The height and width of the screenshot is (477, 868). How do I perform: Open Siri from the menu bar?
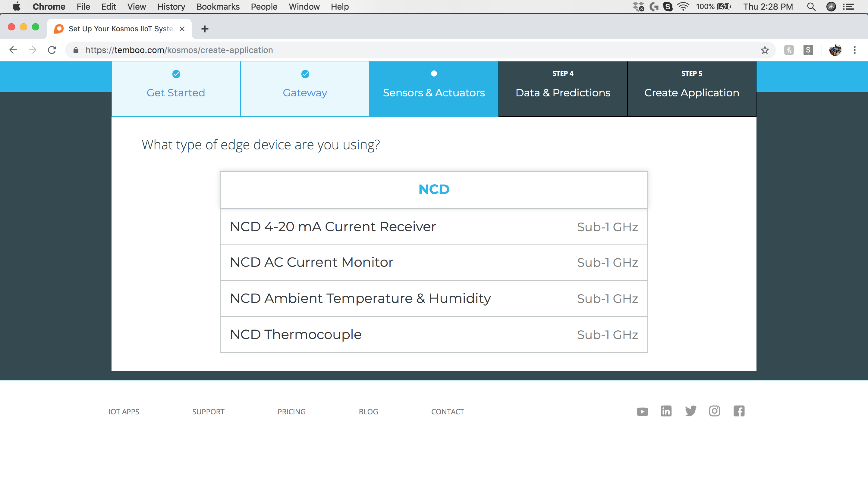831,7
